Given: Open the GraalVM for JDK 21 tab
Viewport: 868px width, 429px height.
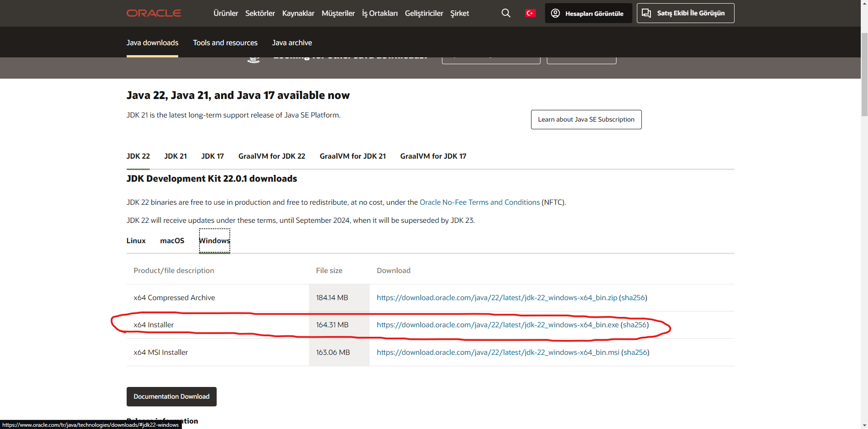Looking at the screenshot, I should [x=353, y=156].
